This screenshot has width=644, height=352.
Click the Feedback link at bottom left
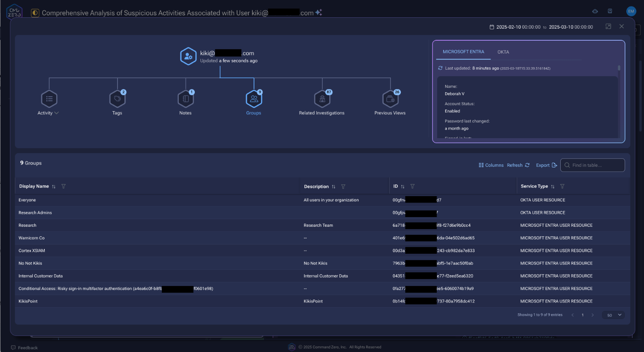pos(24,348)
